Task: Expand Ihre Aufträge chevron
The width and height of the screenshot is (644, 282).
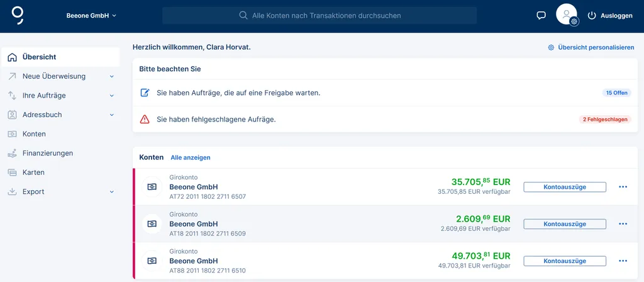Action: pos(112,96)
